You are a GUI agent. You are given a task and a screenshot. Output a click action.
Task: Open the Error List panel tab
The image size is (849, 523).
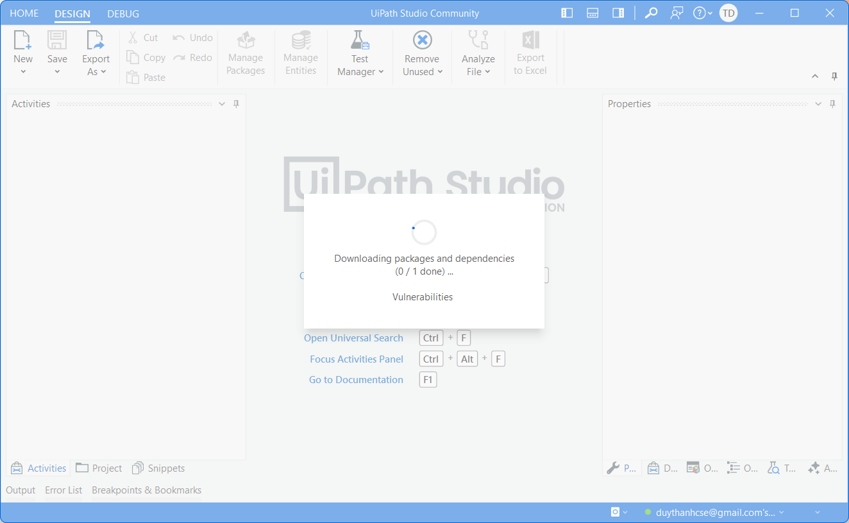point(63,490)
